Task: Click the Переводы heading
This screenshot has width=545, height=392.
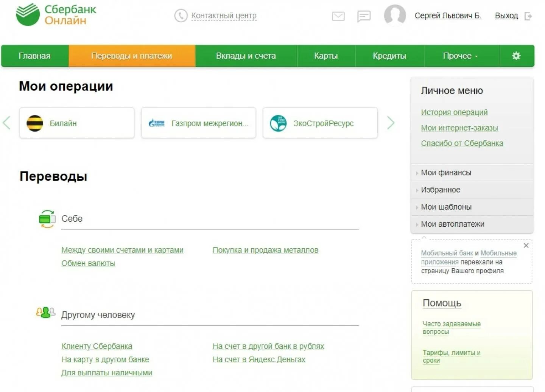Action: tap(53, 176)
